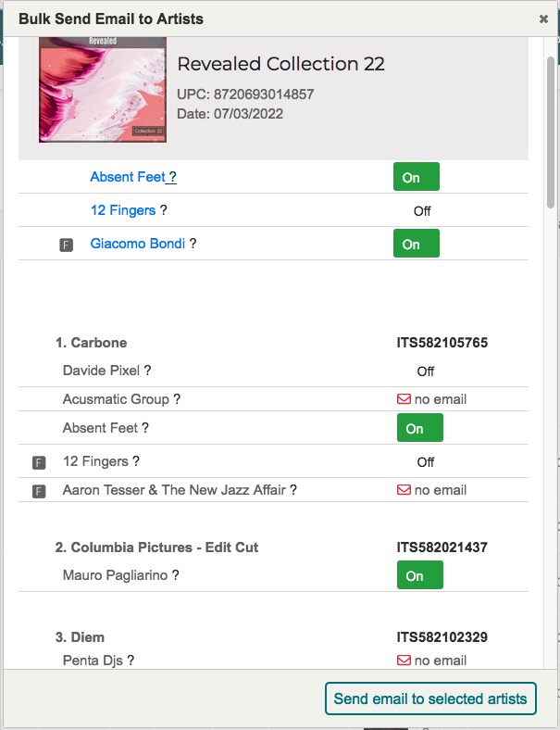Click the Revealed Collection 22 cover thumbnail
Image resolution: width=560 pixels, height=730 pixels.
pos(103,89)
